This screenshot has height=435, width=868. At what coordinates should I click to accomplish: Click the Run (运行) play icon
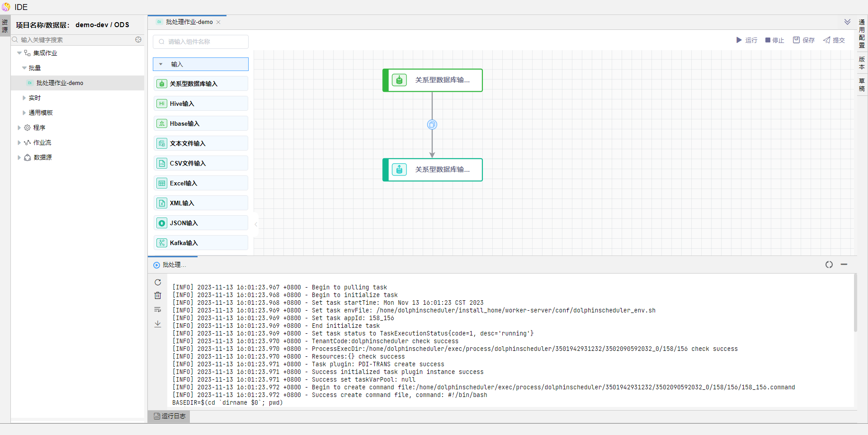[x=739, y=40]
